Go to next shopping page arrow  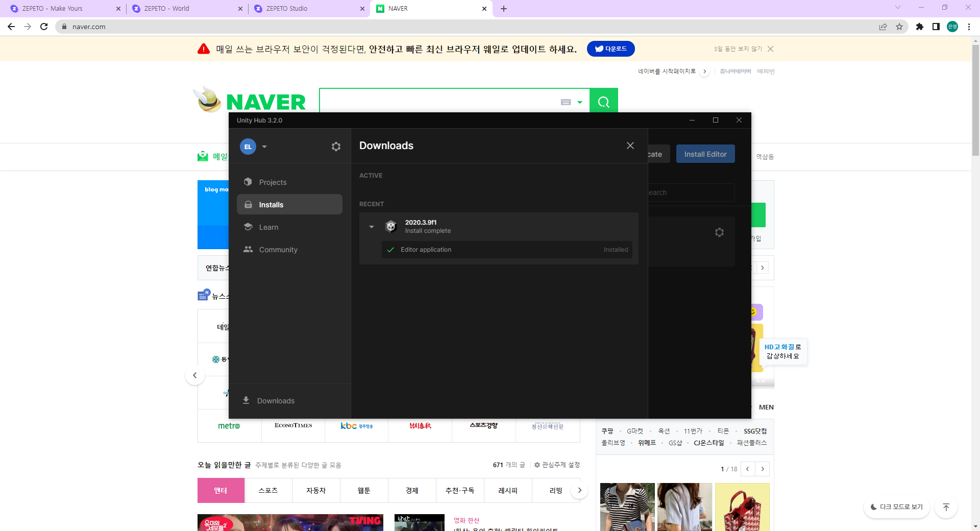click(763, 469)
